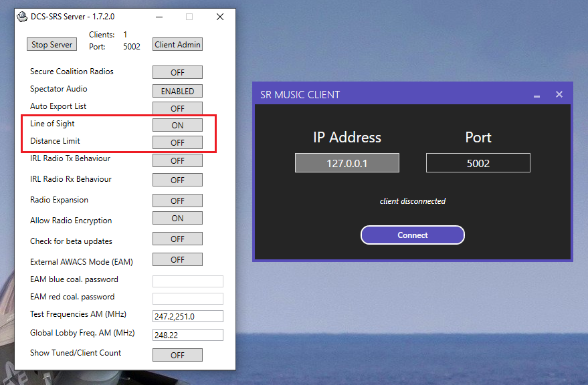The image size is (588, 385).
Task: Toggle Check for beta updates
Action: click(x=177, y=239)
